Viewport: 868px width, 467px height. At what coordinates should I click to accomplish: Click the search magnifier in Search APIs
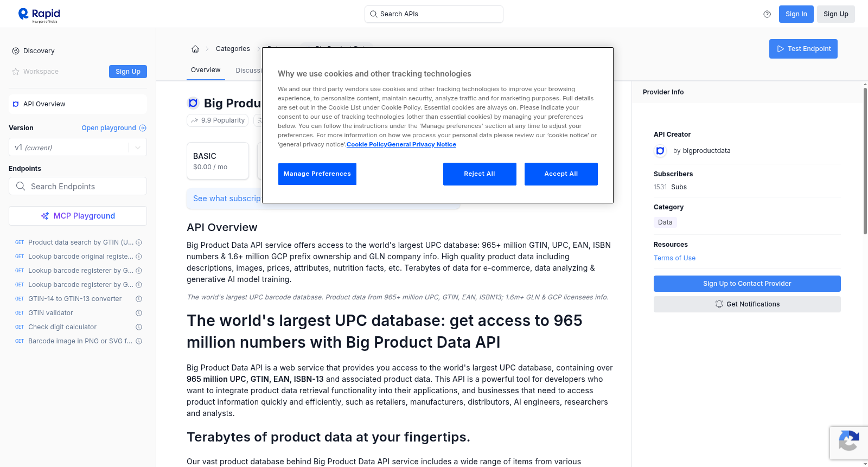coord(373,14)
